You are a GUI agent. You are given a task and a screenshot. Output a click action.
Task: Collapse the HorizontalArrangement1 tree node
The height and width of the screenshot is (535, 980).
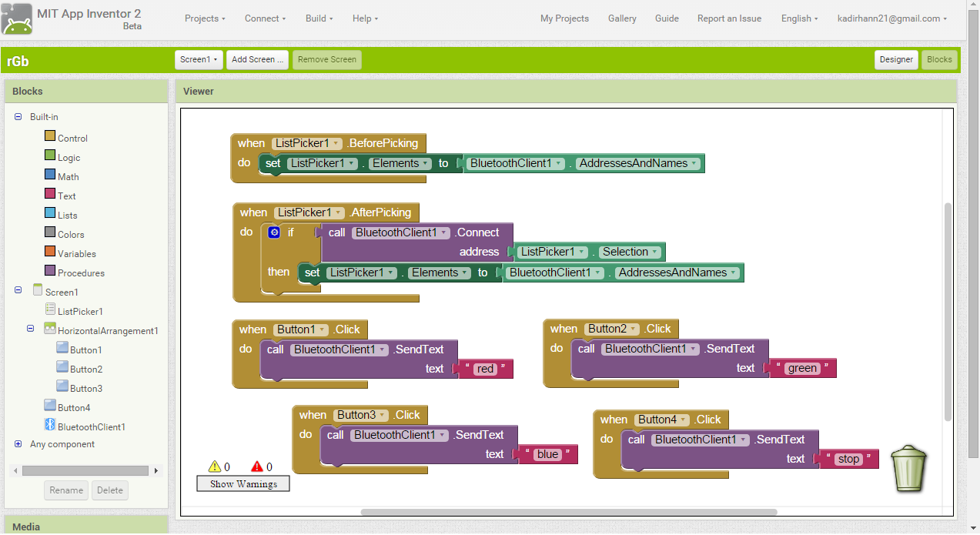(x=31, y=329)
